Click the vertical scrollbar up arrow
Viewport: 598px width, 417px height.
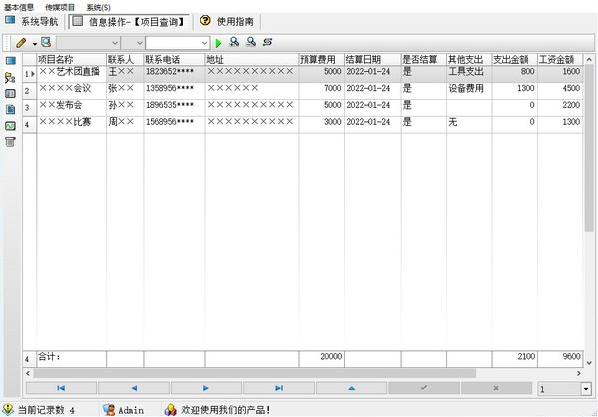(589, 60)
